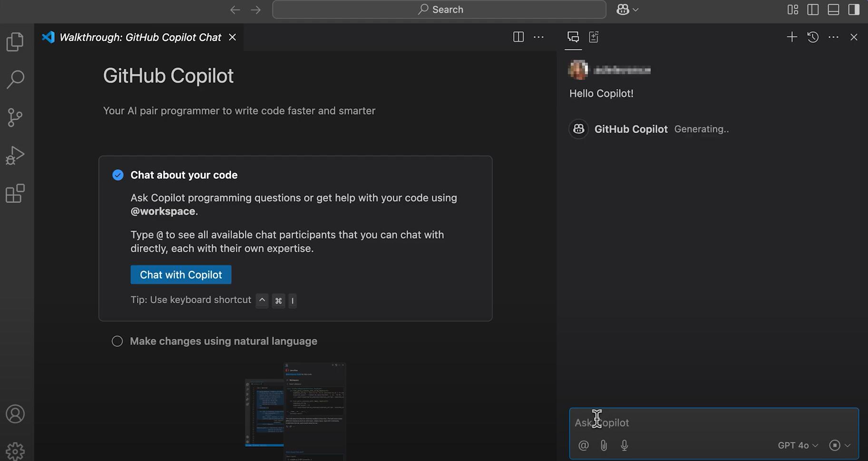Select Walkthrough: GitHub Copilot Chat tab
The width and height of the screenshot is (868, 461).
[140, 37]
